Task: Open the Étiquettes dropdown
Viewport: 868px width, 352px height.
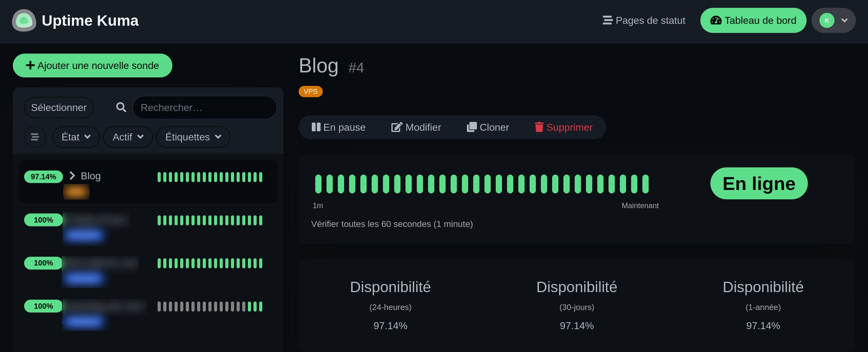Action: click(193, 137)
